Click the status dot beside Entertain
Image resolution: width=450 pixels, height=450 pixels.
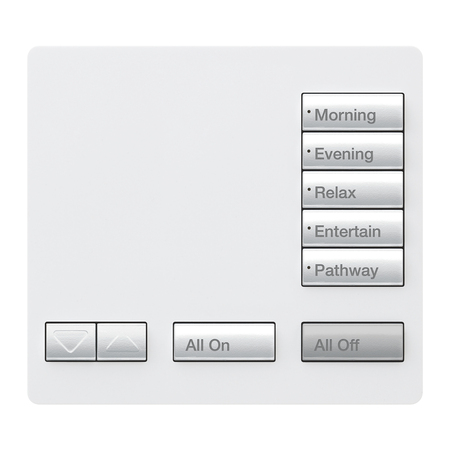(309, 229)
